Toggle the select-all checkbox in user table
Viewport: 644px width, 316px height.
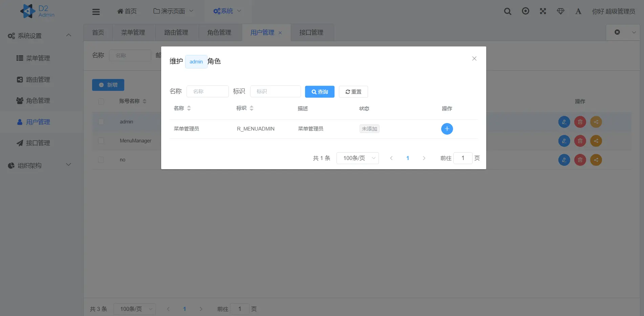[101, 101]
